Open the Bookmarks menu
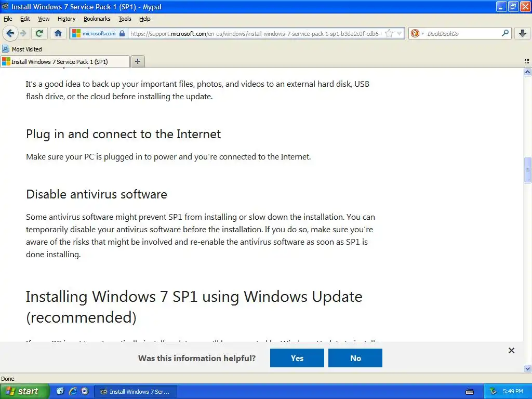 [x=97, y=19]
